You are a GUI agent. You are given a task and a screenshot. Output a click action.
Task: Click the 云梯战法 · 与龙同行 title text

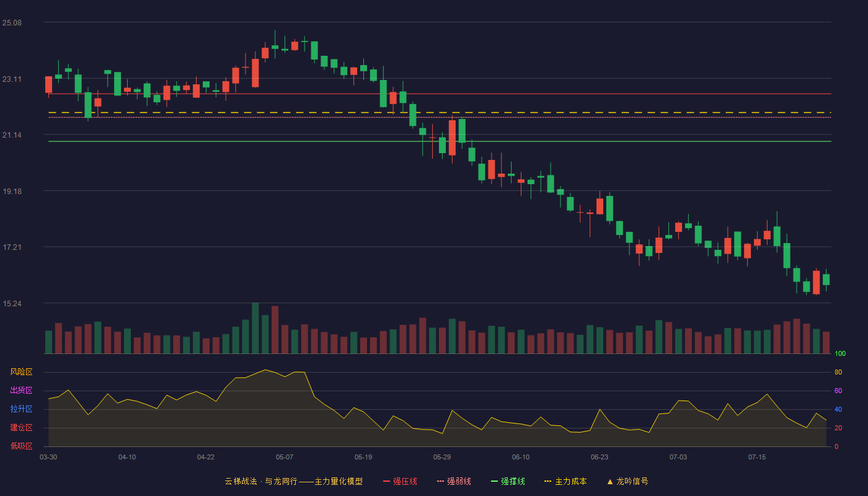pyautogui.click(x=261, y=481)
